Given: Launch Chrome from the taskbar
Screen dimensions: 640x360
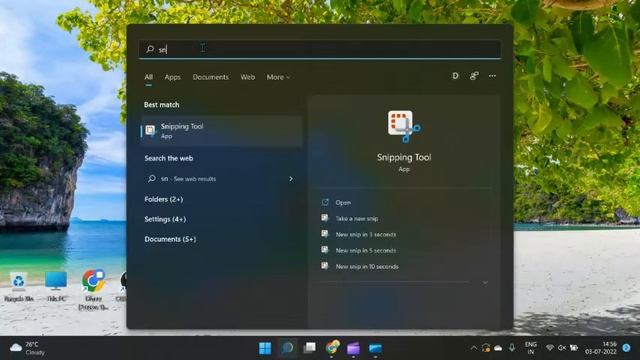Looking at the screenshot, I should 332,348.
